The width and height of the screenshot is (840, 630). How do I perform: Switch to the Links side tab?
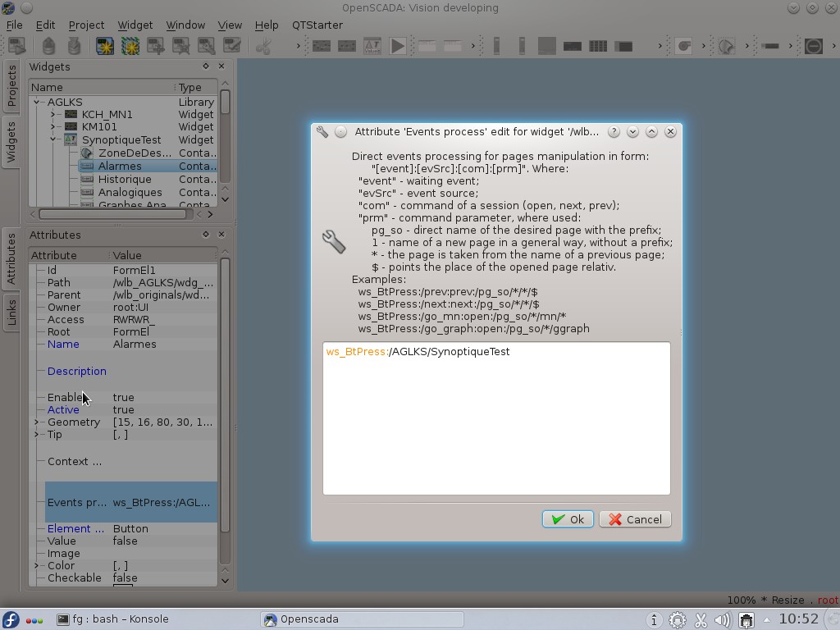11,313
